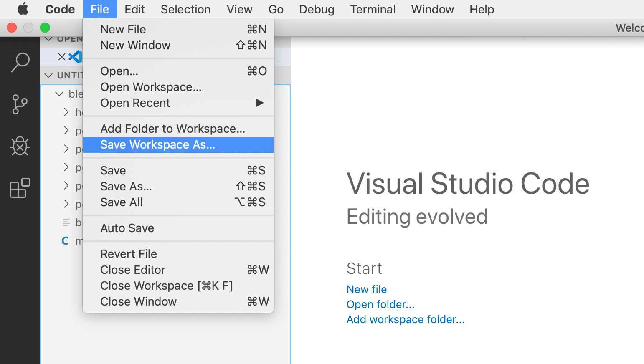Viewport: 644px width, 364px height.
Task: Click the text file lines icon in explorer
Action: (66, 222)
